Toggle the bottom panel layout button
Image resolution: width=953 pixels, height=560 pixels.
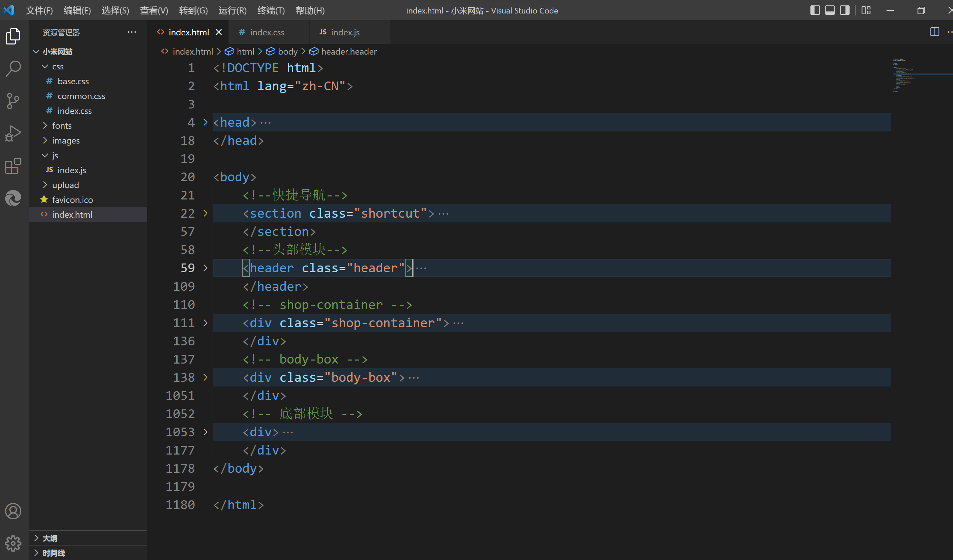[x=830, y=10]
